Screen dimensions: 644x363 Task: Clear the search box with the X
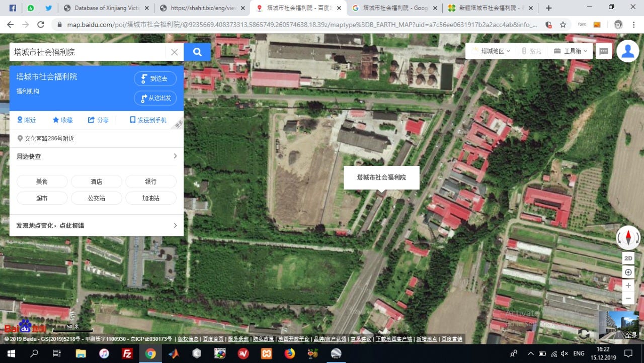click(x=174, y=52)
